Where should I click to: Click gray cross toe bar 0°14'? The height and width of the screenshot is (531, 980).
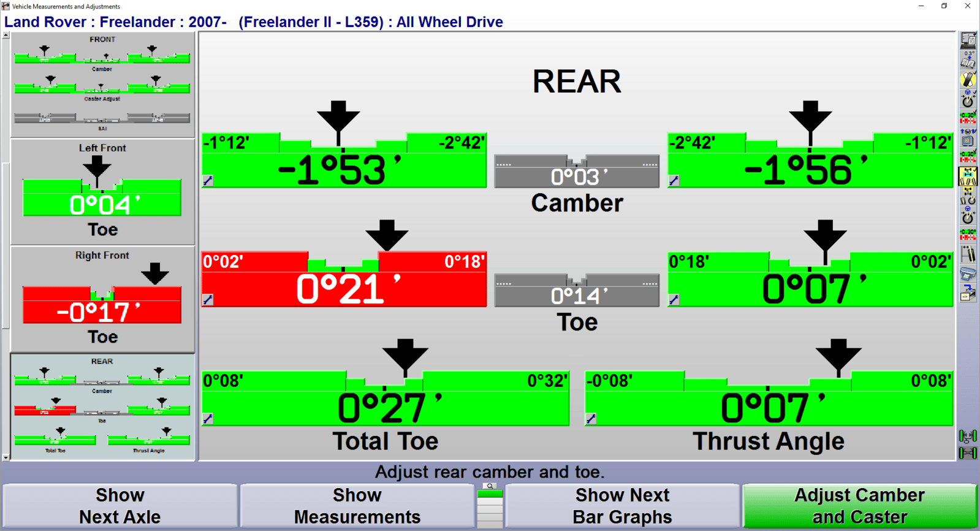(577, 291)
